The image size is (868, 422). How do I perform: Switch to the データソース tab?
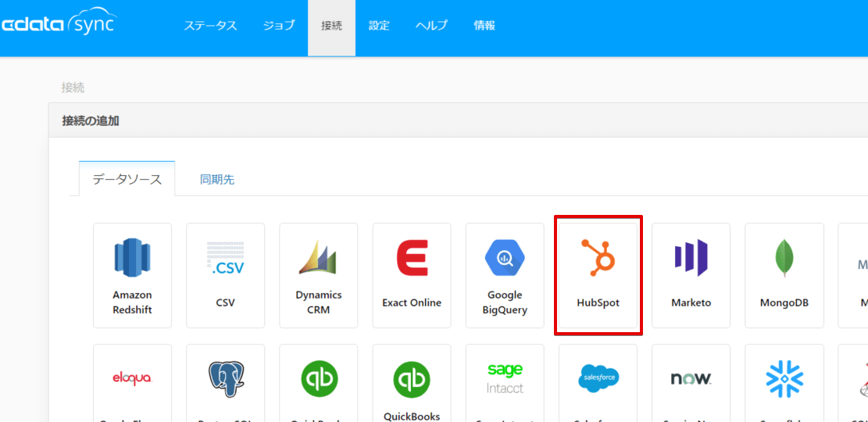(x=127, y=179)
